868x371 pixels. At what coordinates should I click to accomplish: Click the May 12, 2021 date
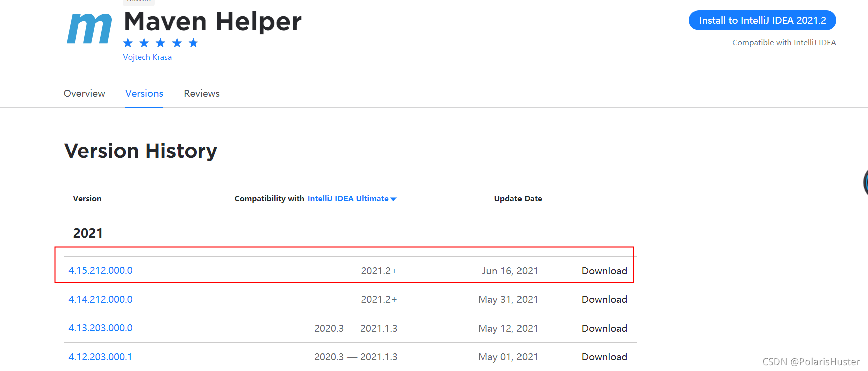(508, 328)
